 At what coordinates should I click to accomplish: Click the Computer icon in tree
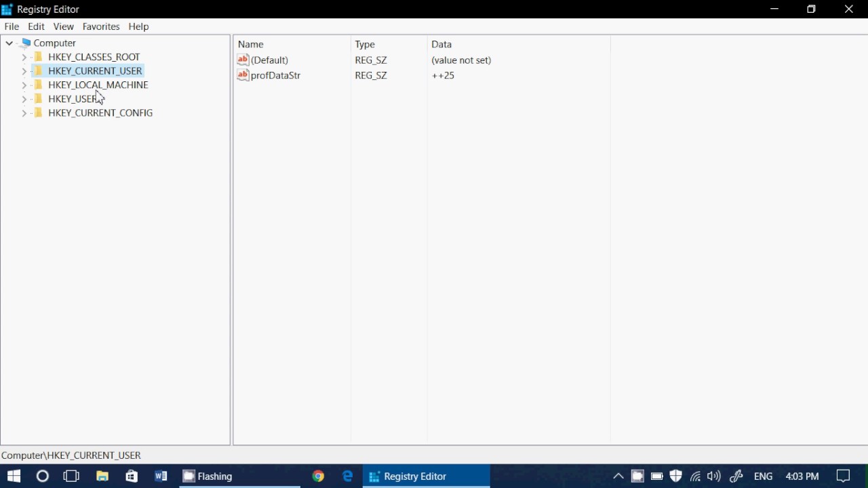(26, 43)
